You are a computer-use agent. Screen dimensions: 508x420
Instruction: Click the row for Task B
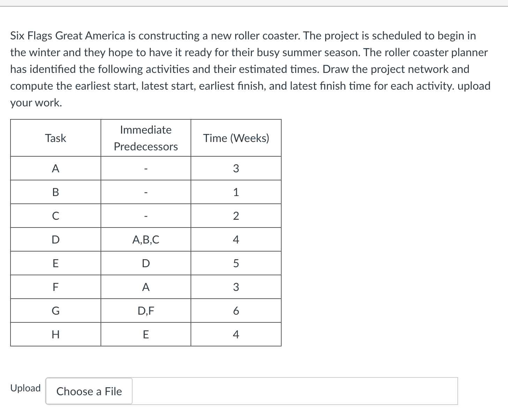(x=55, y=192)
